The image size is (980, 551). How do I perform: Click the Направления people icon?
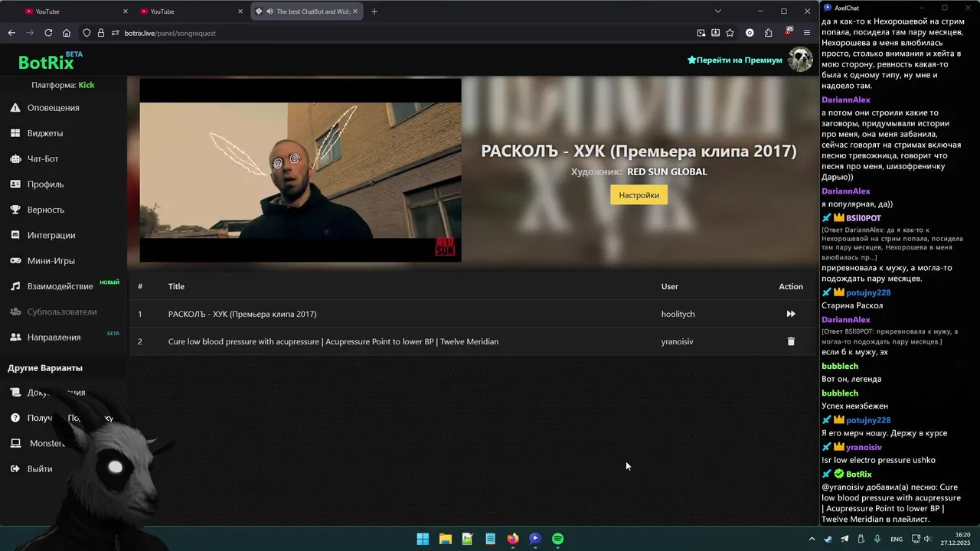pyautogui.click(x=15, y=337)
